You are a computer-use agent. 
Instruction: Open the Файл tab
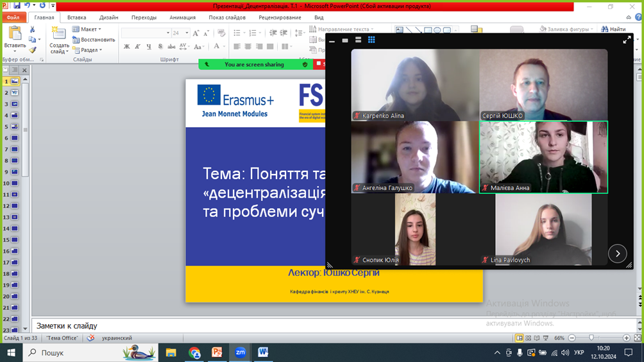click(x=13, y=17)
